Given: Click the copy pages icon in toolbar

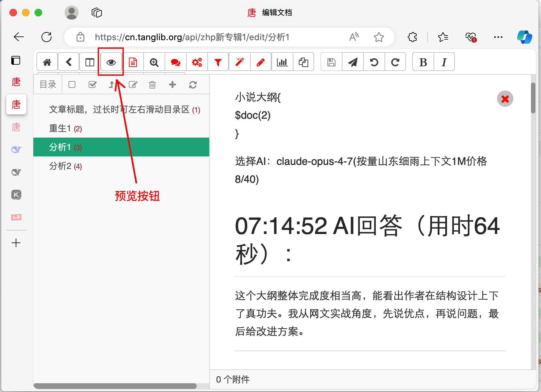Looking at the screenshot, I should pyautogui.click(x=303, y=62).
